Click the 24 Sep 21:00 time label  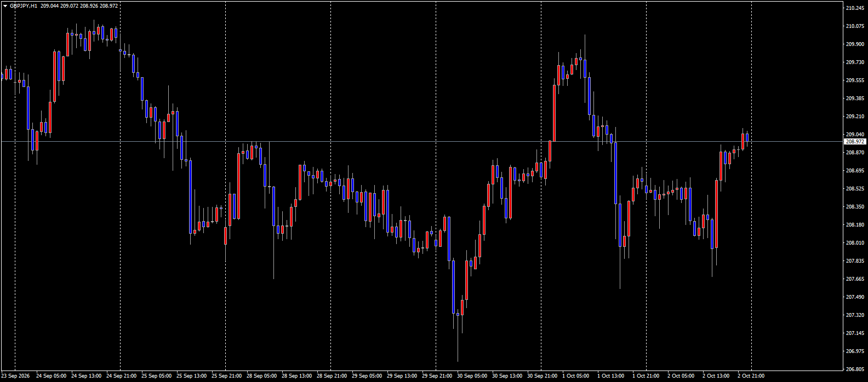point(121,376)
